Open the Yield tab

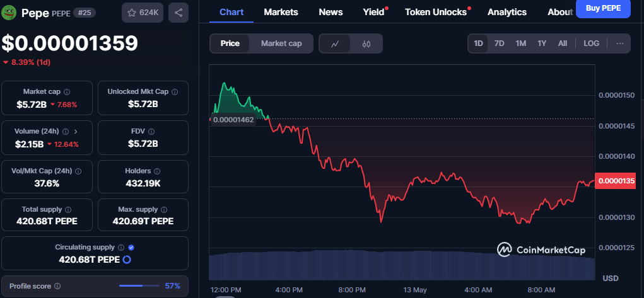tap(373, 12)
